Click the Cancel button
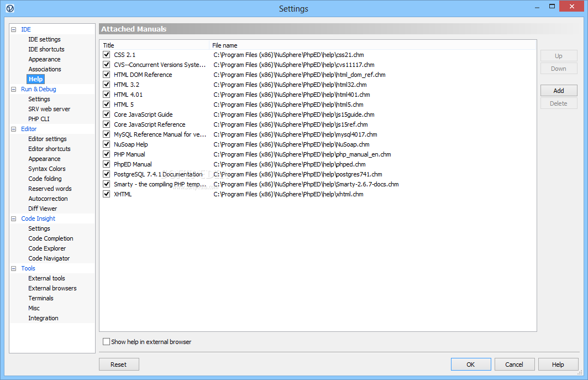The image size is (588, 380). 514,364
